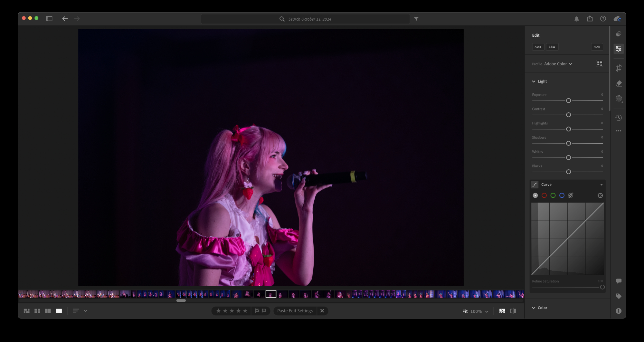
Task: Switch to square grid view
Action: pos(37,311)
